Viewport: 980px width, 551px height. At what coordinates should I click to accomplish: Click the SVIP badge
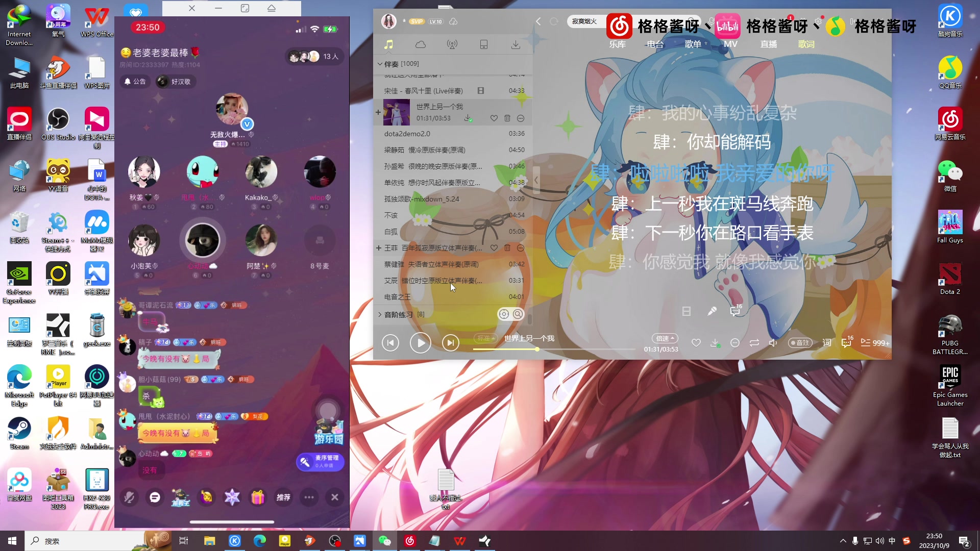(x=416, y=21)
